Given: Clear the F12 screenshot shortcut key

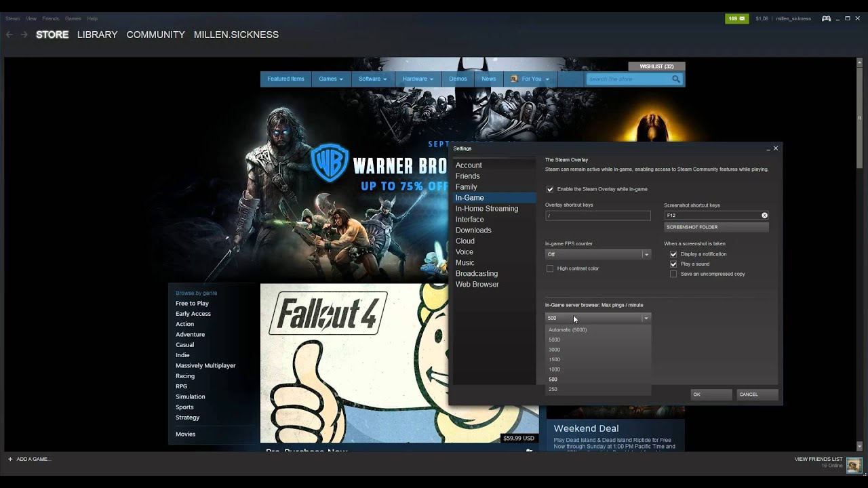Looking at the screenshot, I should (x=764, y=216).
